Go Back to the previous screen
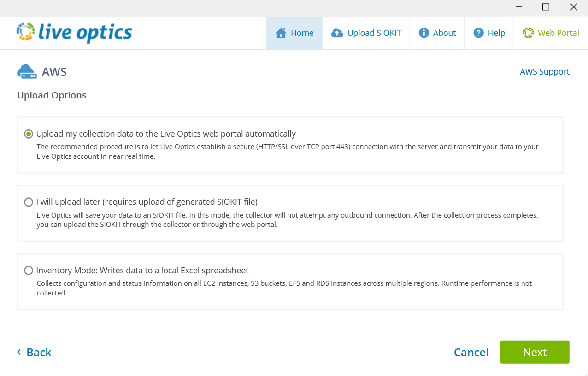Viewport: 588px width, 376px height. (x=35, y=352)
